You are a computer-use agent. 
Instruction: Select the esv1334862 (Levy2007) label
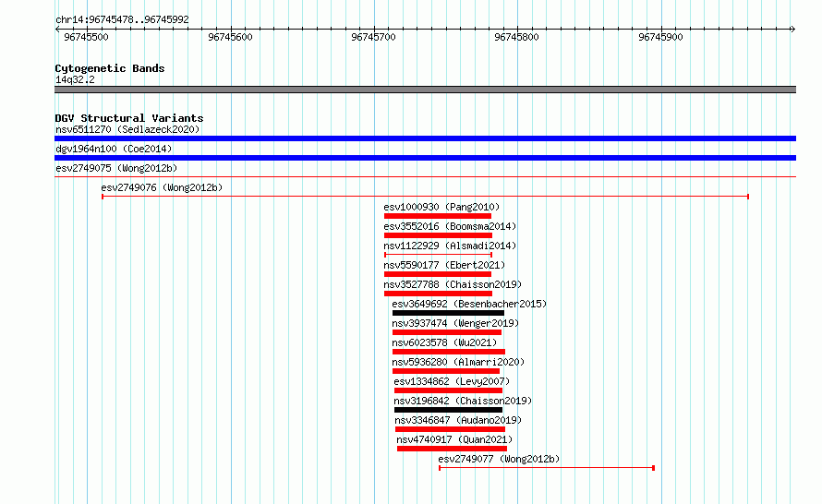[452, 381]
